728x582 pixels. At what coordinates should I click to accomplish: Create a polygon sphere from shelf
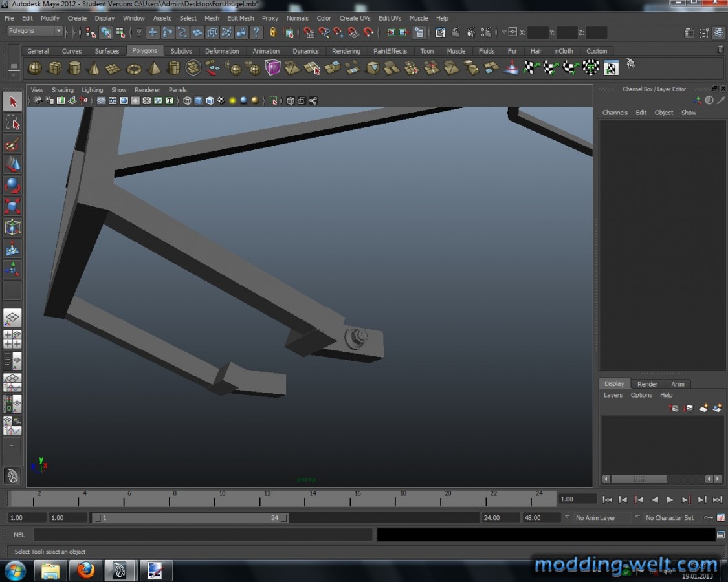[35, 69]
